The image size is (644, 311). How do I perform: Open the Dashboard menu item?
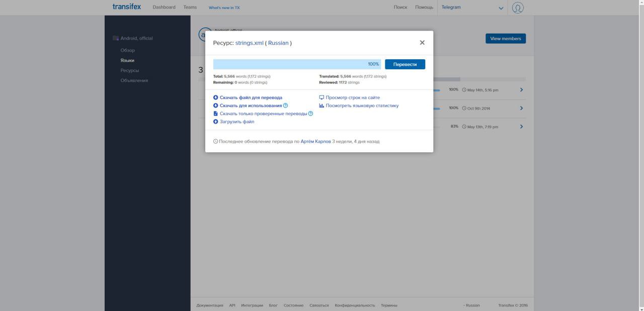pos(164,7)
